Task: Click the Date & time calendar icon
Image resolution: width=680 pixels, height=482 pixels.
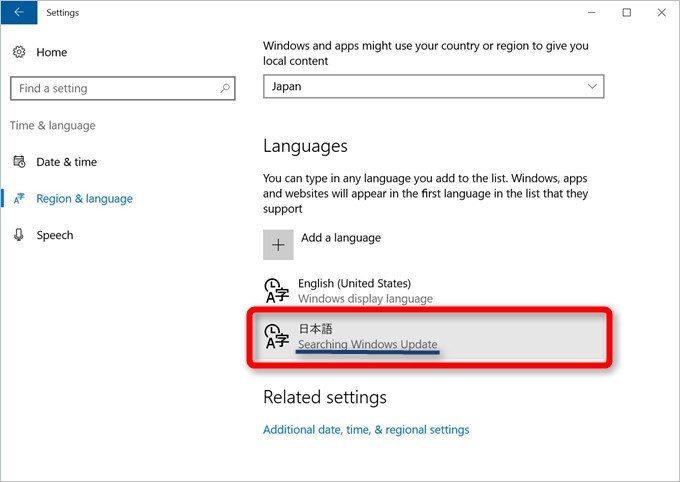Action: click(x=19, y=162)
